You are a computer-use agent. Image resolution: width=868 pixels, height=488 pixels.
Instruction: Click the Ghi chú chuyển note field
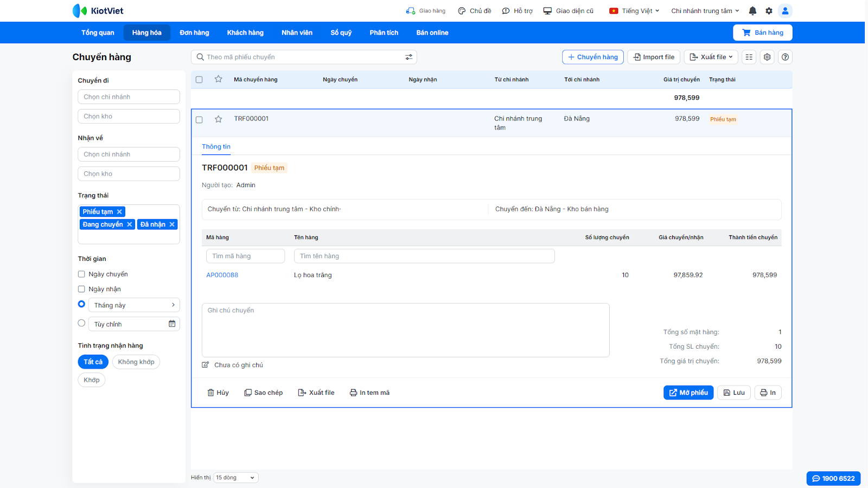click(405, 330)
